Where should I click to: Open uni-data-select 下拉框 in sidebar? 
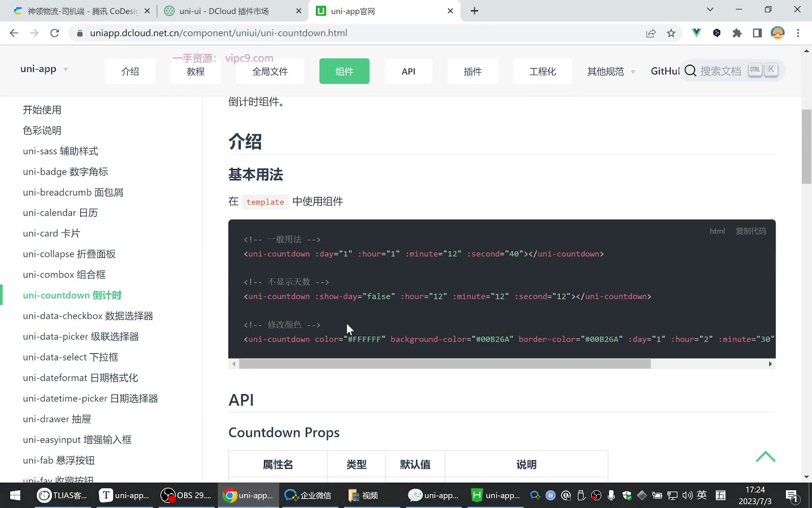tap(71, 357)
